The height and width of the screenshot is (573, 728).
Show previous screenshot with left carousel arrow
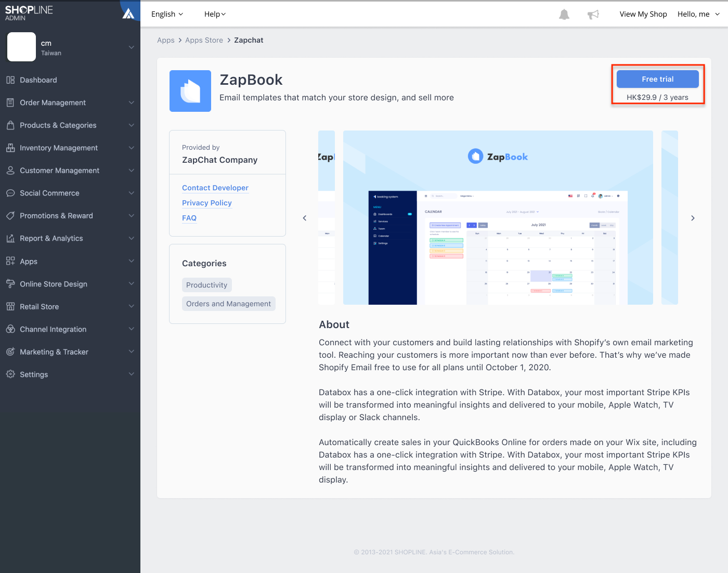click(305, 218)
